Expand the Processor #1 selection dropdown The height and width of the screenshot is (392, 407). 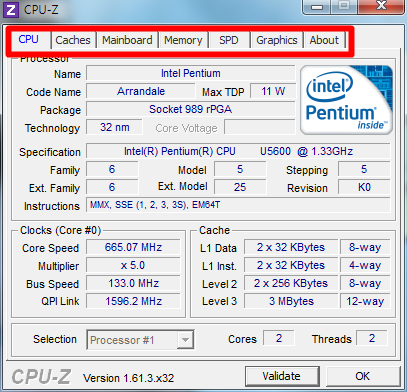tap(185, 340)
